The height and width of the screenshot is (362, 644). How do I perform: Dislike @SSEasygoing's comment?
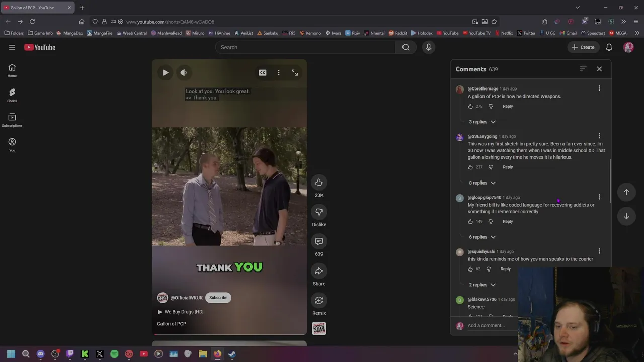491,167
